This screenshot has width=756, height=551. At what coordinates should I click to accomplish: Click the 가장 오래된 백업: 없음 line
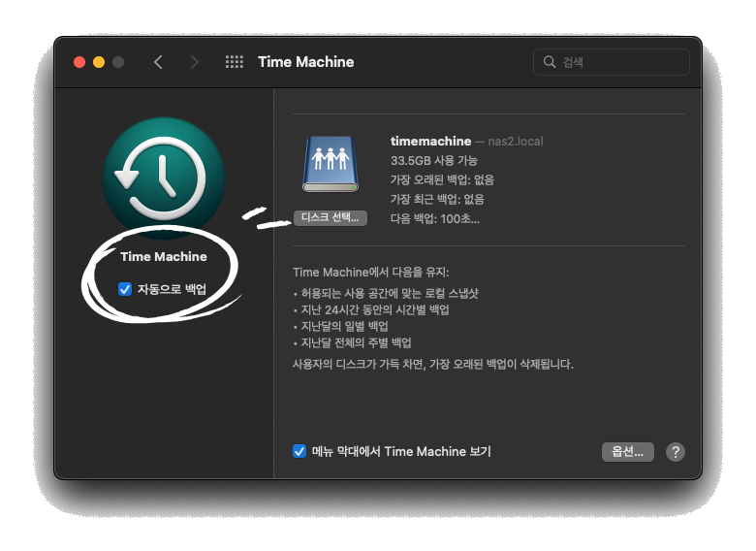tap(442, 180)
